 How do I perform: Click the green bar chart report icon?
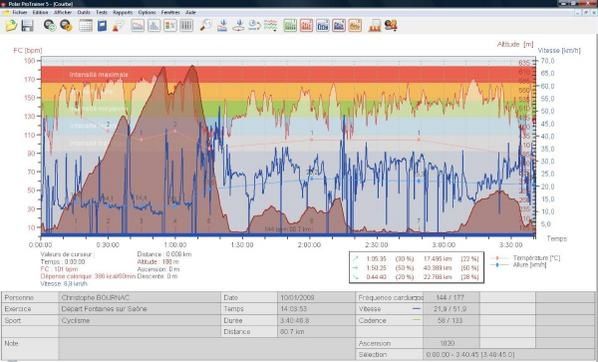pos(290,26)
